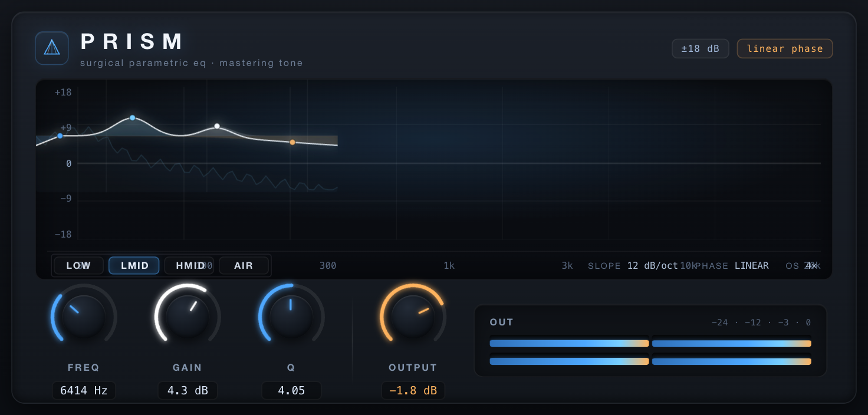Screen dimensions: 868x415
Task: Click the -24 · -12 · -3 · 0 meter scale
Action: [x=761, y=322]
